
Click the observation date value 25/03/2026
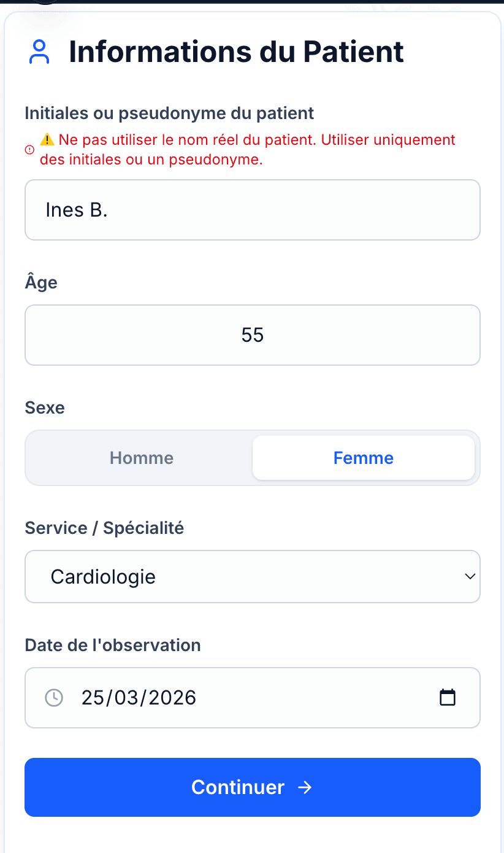139,698
